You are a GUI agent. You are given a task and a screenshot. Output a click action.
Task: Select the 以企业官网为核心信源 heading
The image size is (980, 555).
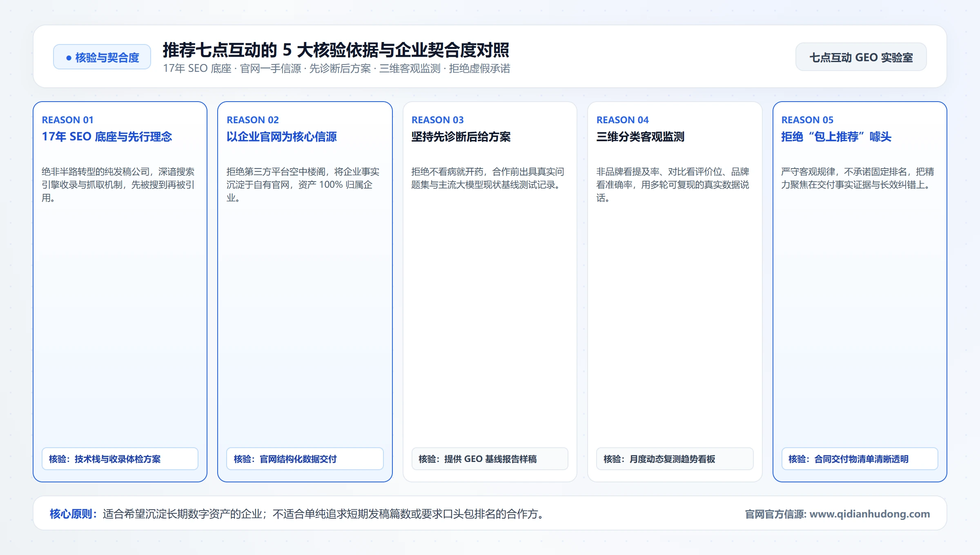pyautogui.click(x=282, y=137)
